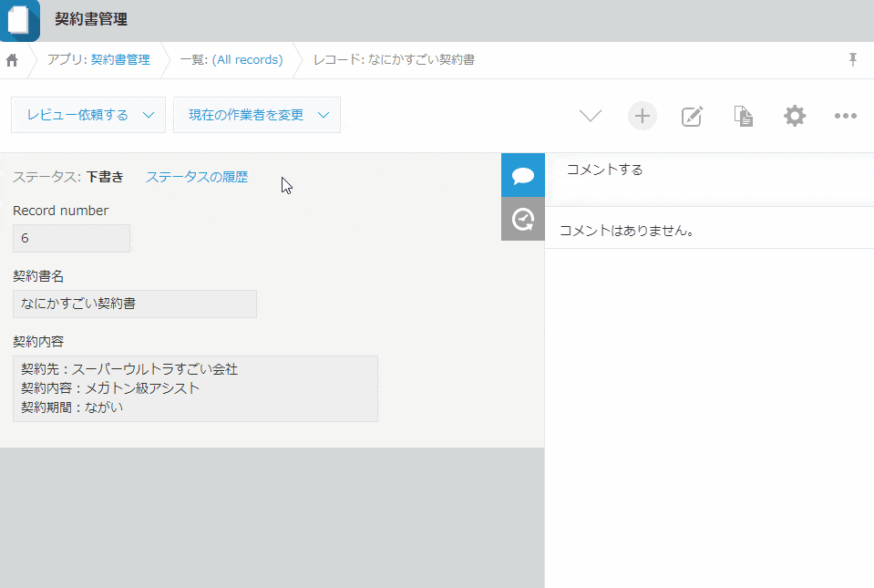
Task: Switch to the comments speech-bubble tab
Action: pos(523,175)
